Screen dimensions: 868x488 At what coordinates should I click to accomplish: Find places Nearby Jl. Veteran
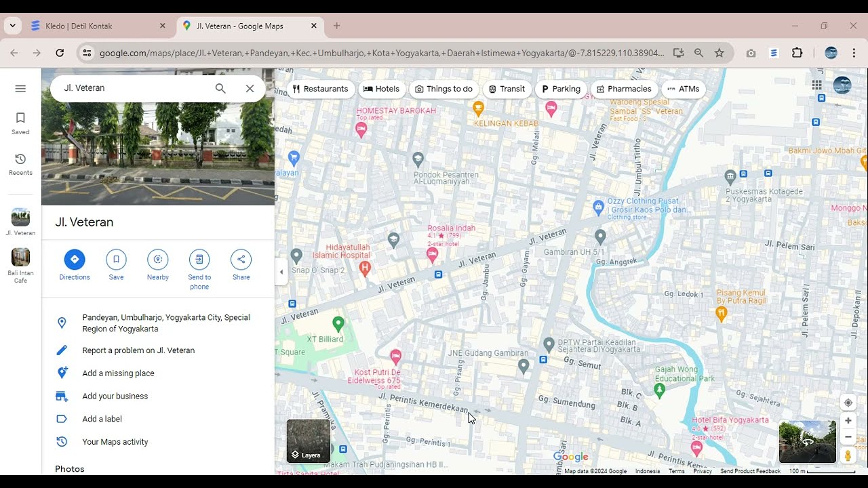(x=158, y=265)
